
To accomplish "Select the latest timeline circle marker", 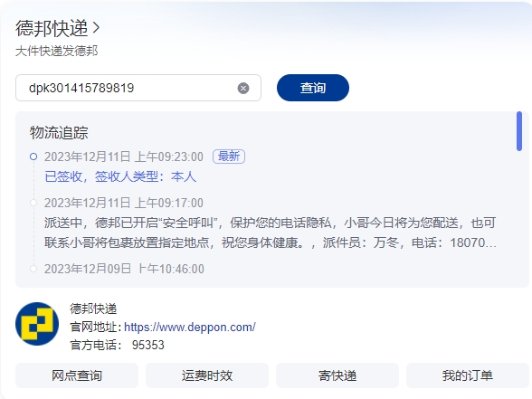I will click(x=33, y=157).
